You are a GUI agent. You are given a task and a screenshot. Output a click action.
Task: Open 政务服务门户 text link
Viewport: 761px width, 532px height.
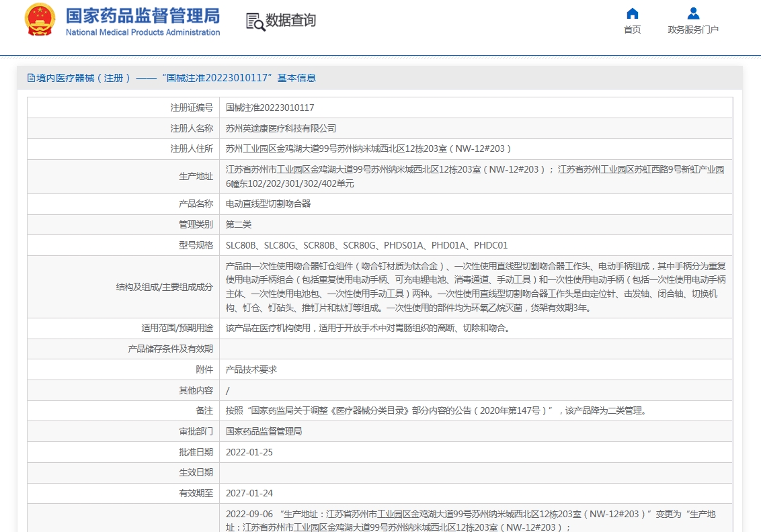pos(693,30)
